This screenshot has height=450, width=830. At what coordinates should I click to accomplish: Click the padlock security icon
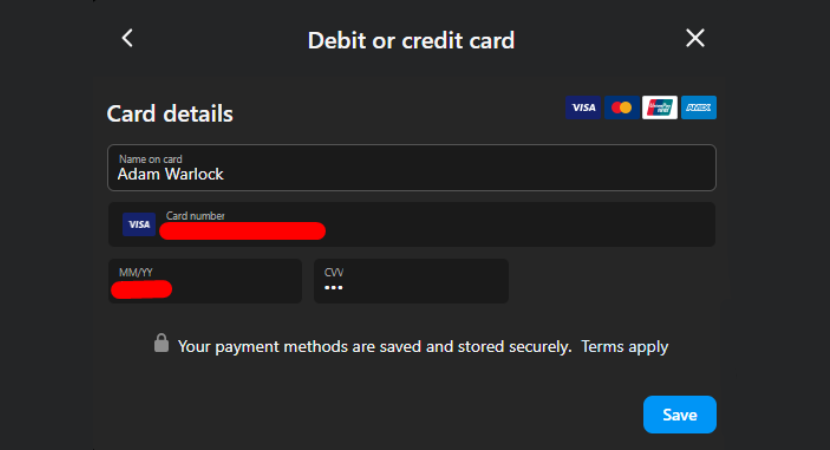(160, 343)
